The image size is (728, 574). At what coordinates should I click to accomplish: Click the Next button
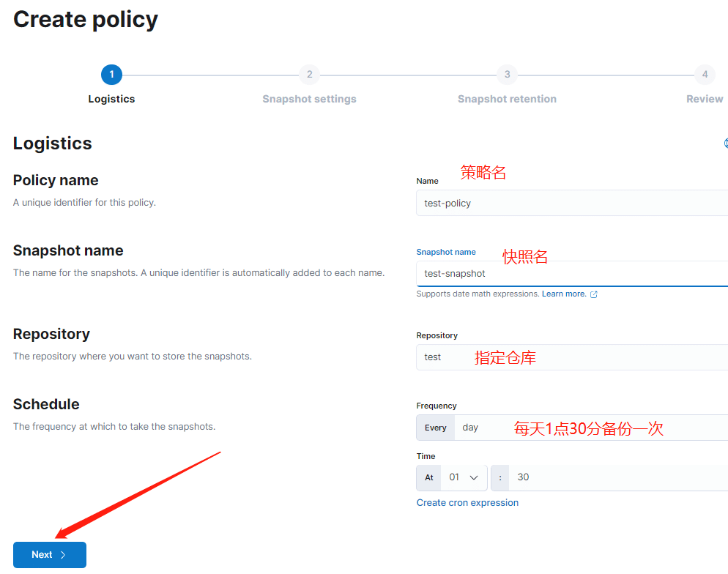pyautogui.click(x=50, y=554)
